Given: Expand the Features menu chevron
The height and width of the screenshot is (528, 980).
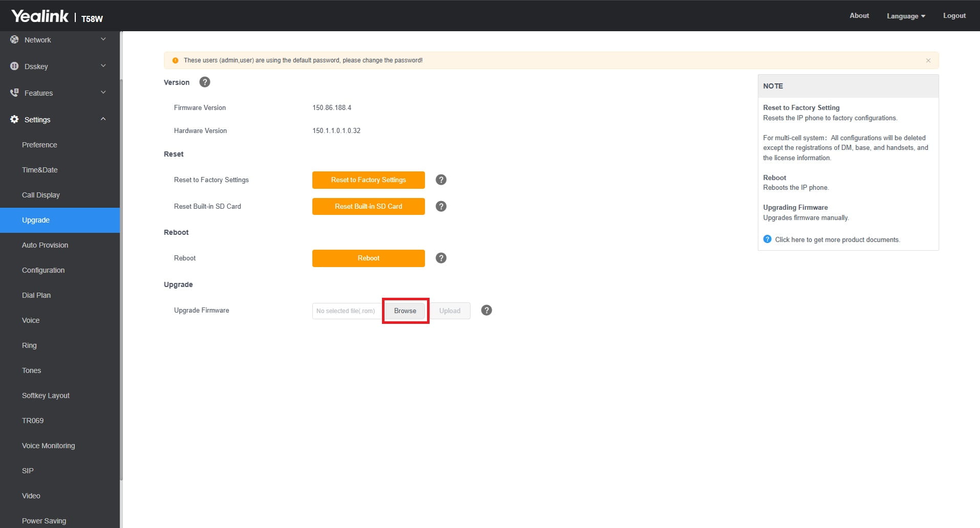Looking at the screenshot, I should point(103,93).
